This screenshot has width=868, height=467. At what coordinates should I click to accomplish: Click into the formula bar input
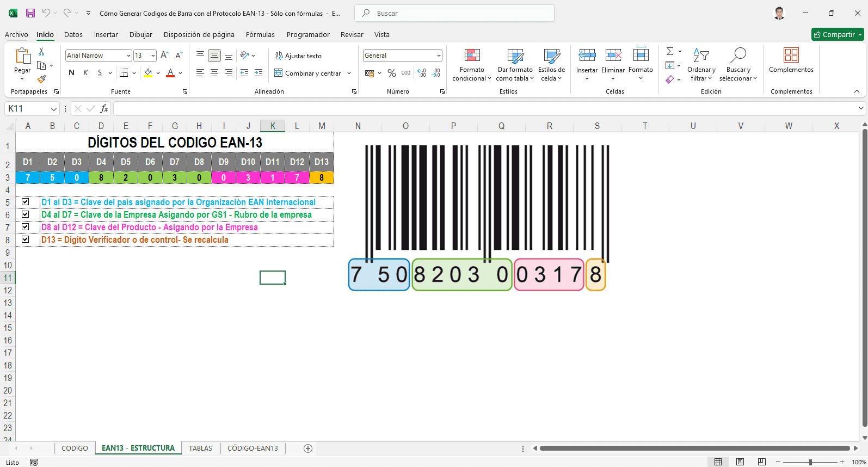coord(484,109)
